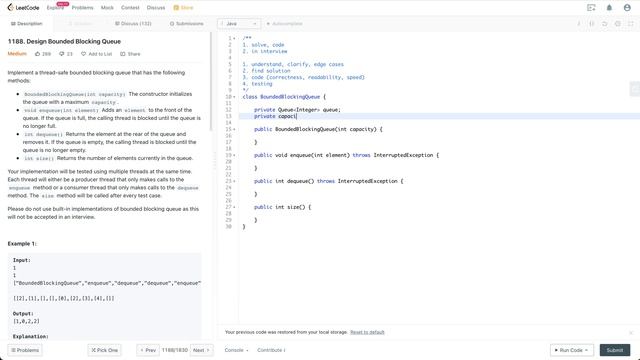Image resolution: width=640 pixels, height=360 pixels.
Task: Click the 'public int size() {' line
Action: tap(282, 207)
